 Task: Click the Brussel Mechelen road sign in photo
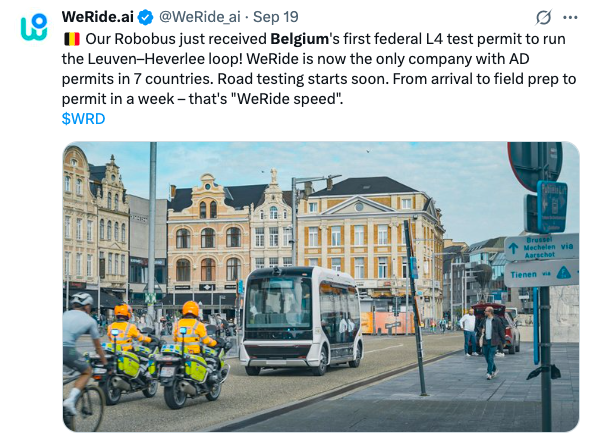[541, 247]
